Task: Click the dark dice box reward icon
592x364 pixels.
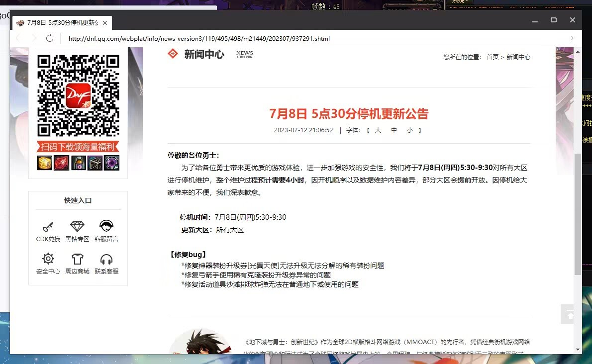Action: click(95, 163)
